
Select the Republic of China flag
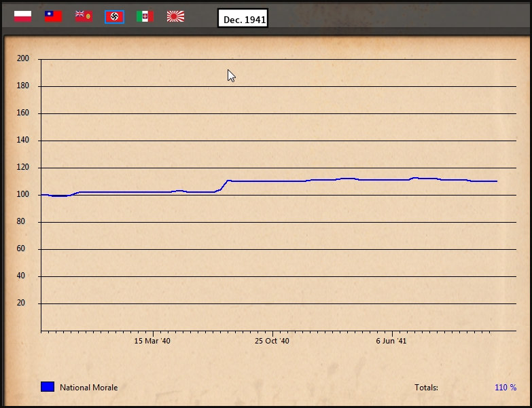[x=53, y=16]
